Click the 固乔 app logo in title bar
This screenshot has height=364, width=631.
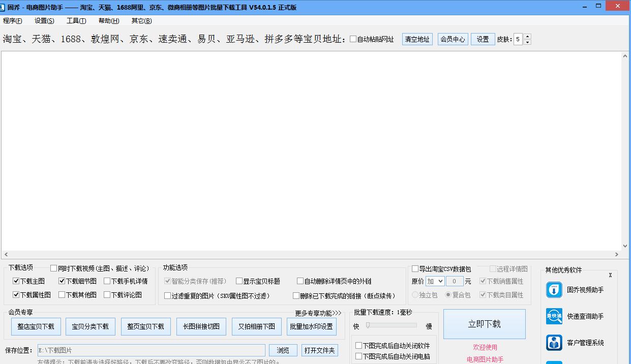coord(5,7)
